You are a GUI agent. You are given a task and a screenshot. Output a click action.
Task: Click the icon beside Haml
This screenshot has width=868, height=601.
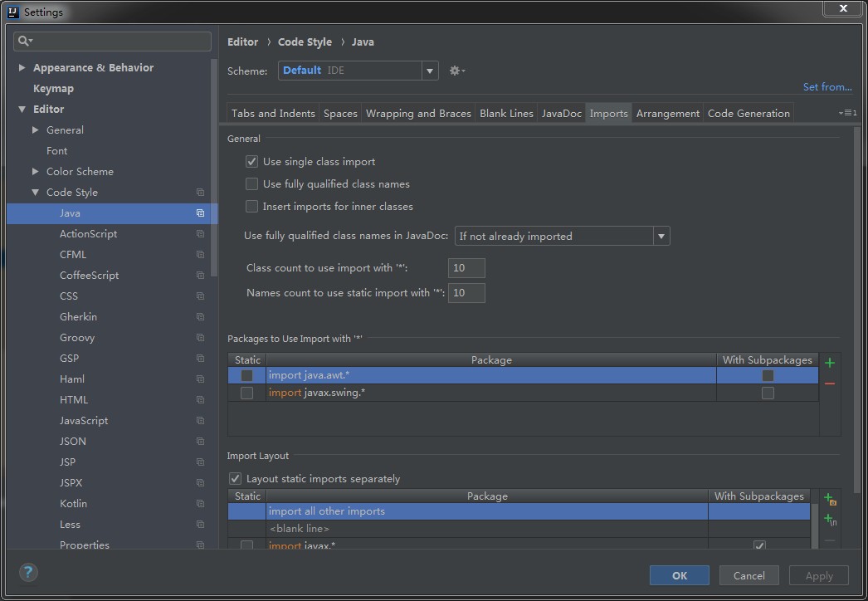click(x=200, y=379)
